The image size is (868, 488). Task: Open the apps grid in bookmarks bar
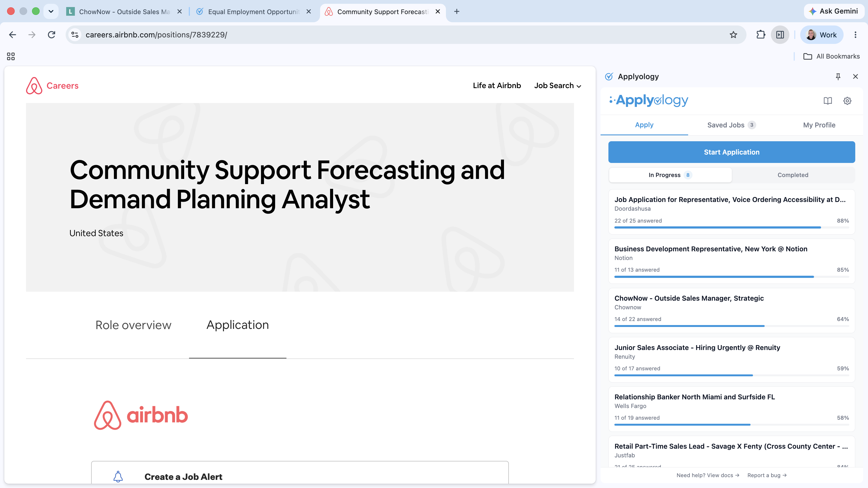pos(11,56)
